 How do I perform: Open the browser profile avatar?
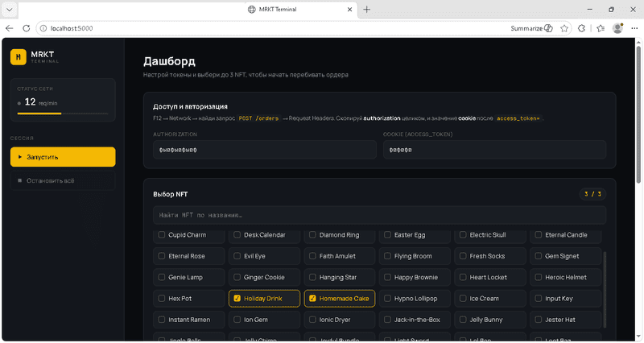[x=617, y=28]
